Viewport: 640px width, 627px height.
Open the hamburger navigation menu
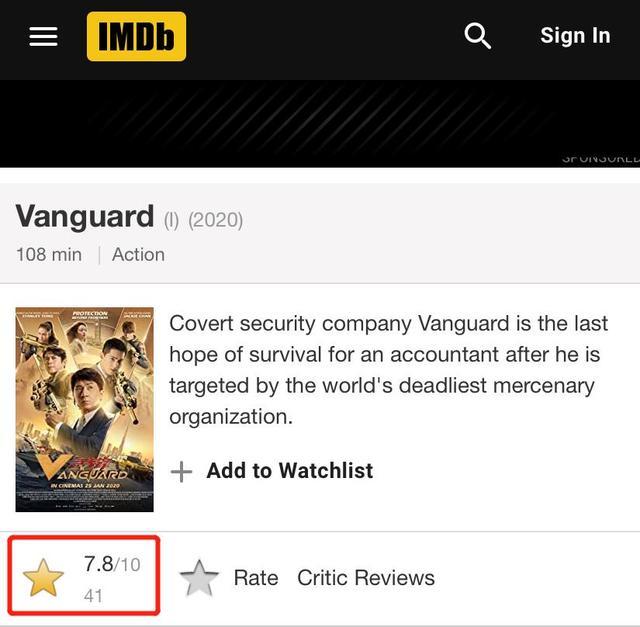tap(43, 37)
